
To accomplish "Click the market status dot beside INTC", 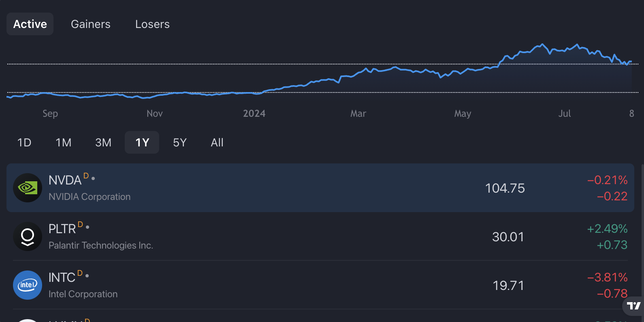I will [87, 276].
